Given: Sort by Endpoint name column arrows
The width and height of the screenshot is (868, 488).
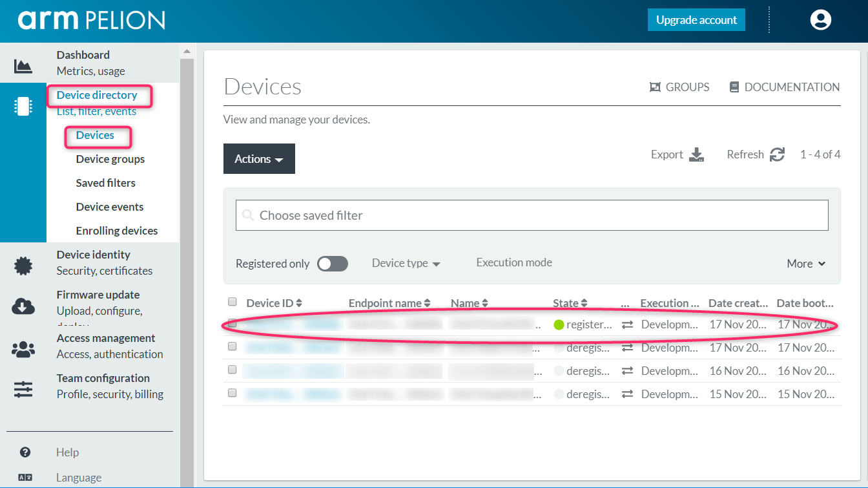Looking at the screenshot, I should (x=427, y=303).
